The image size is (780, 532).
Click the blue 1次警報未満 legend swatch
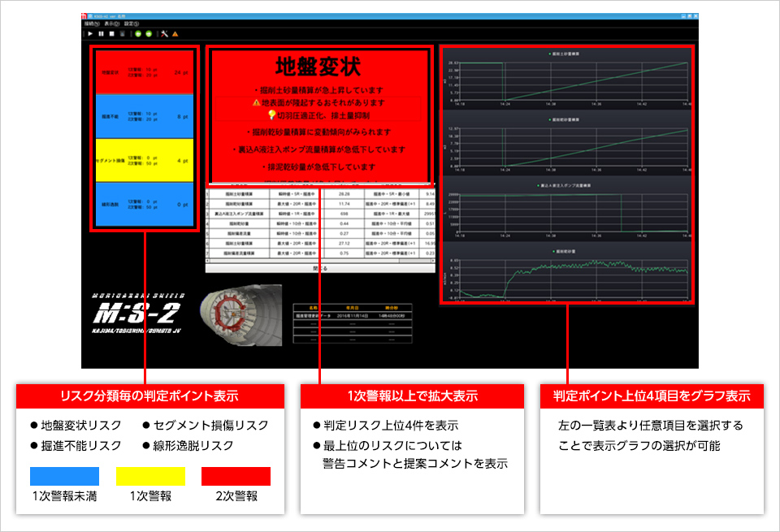point(65,476)
